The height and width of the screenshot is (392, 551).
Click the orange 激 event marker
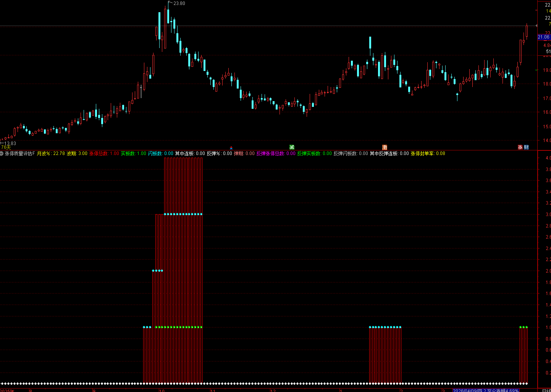point(385,147)
